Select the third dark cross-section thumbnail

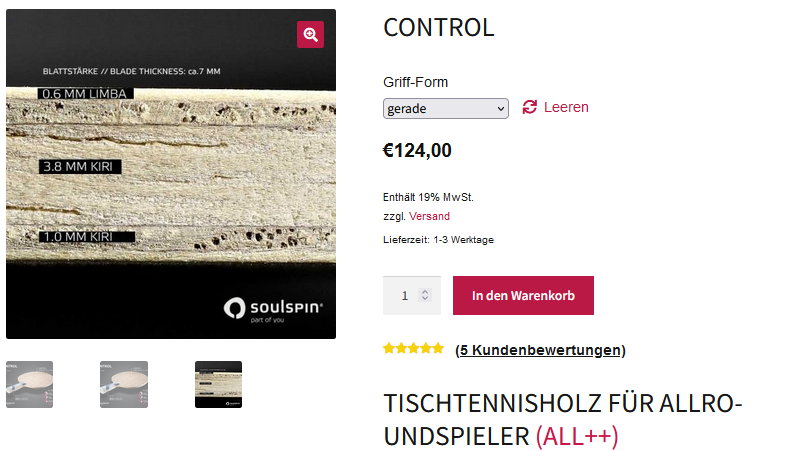point(218,385)
